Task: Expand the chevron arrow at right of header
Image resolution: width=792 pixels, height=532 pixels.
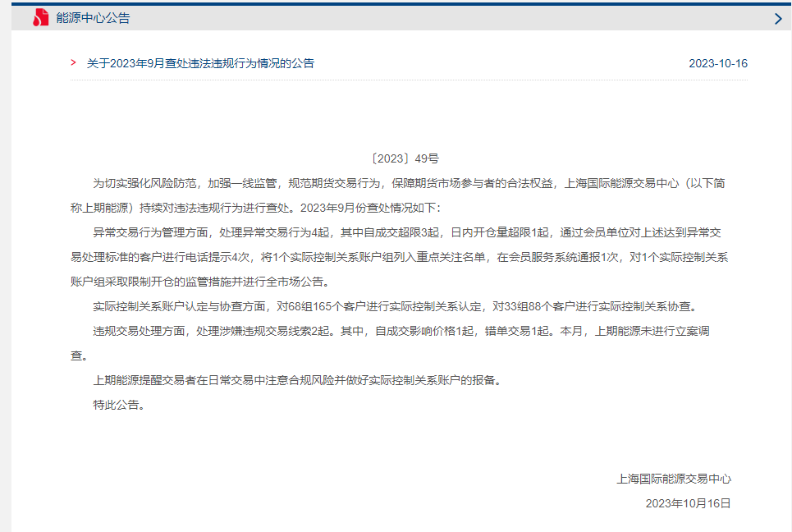Action: coord(778,19)
